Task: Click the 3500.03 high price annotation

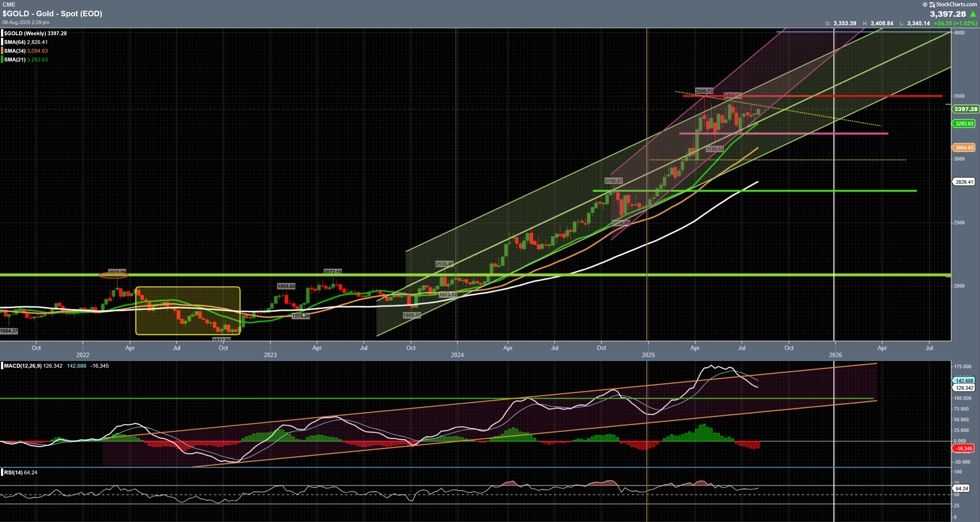Action: click(704, 91)
